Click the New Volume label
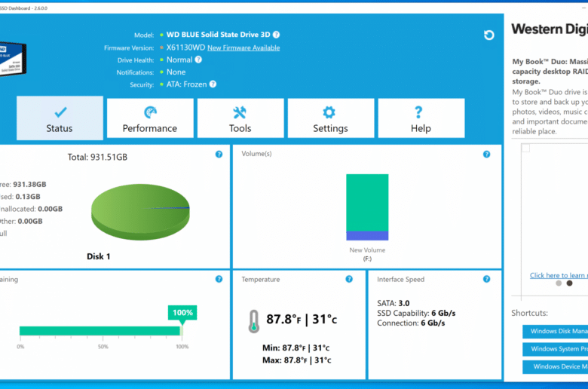The image size is (588, 389). coord(367,250)
